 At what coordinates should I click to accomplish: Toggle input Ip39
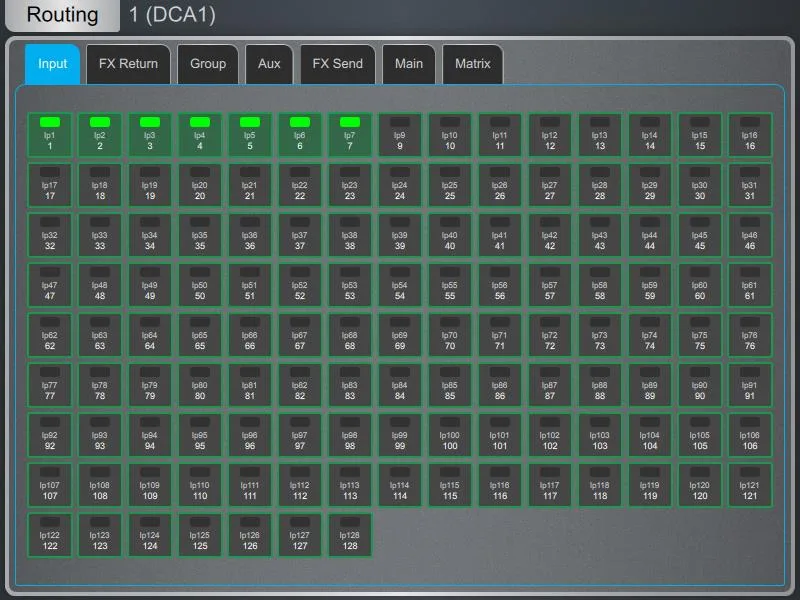[x=399, y=235]
